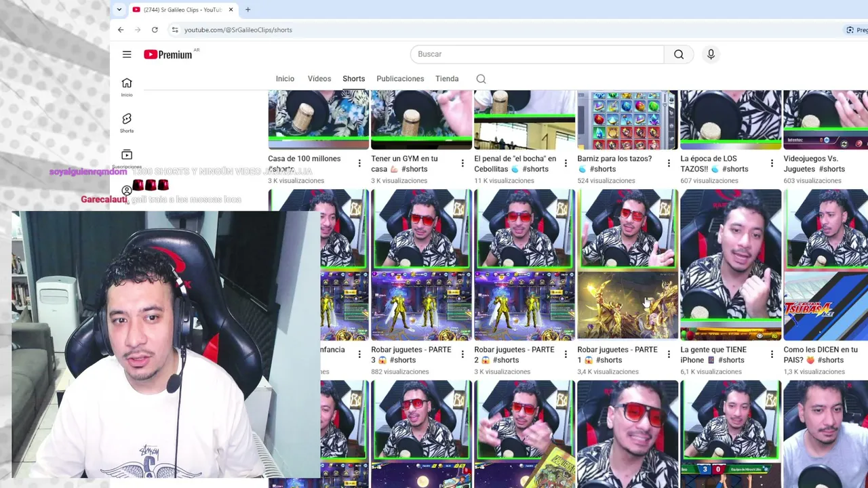Open a new browser tab

[x=248, y=9]
